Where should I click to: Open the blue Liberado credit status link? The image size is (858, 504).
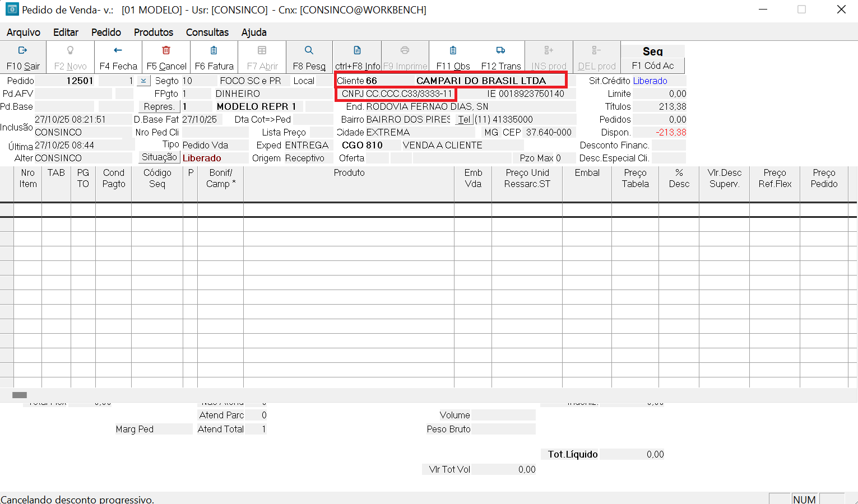[650, 81]
